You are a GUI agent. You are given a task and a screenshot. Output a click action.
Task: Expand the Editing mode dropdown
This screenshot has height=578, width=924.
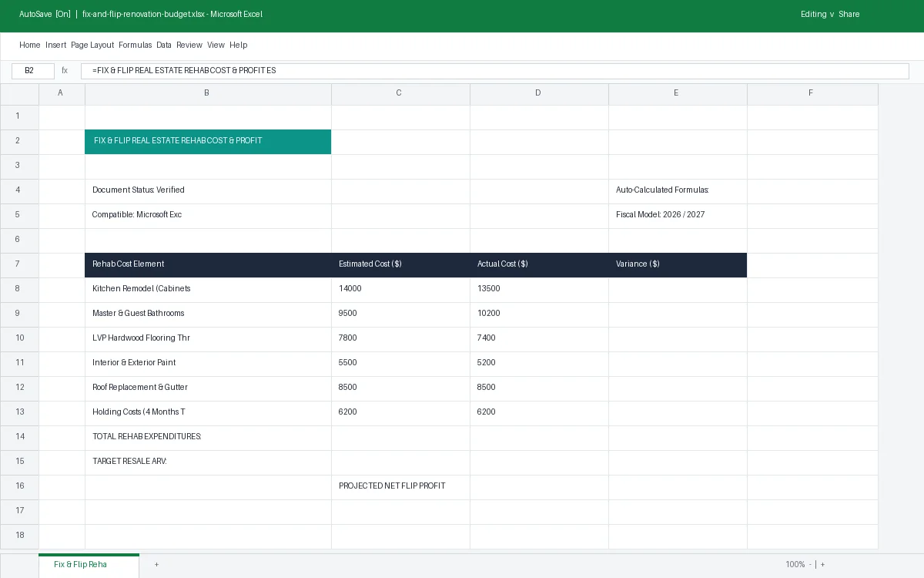coord(818,14)
